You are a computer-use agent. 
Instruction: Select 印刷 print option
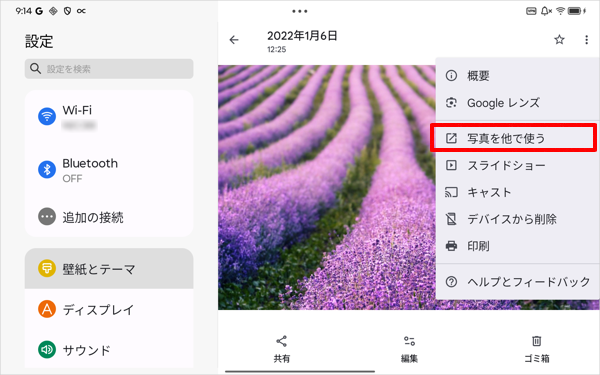[517, 246]
